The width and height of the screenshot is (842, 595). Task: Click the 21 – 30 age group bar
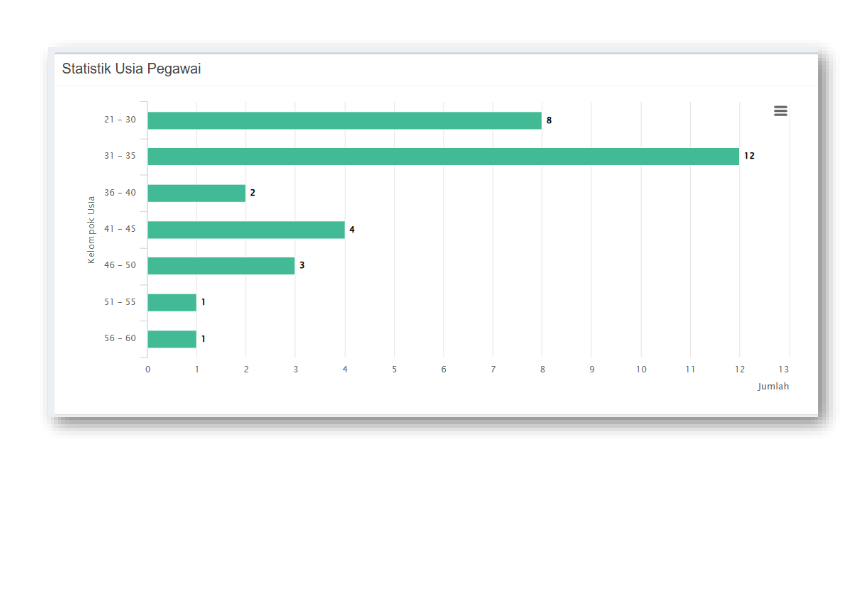344,120
